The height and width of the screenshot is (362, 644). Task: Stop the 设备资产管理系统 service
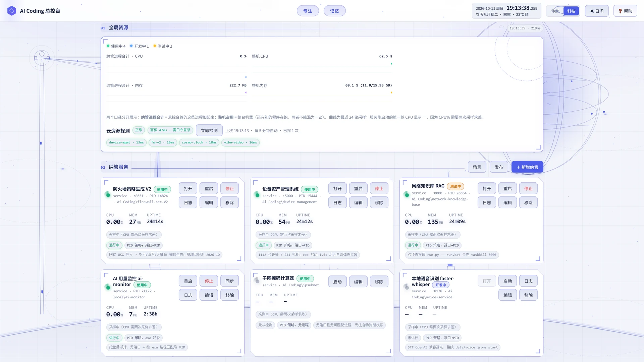[379, 188]
